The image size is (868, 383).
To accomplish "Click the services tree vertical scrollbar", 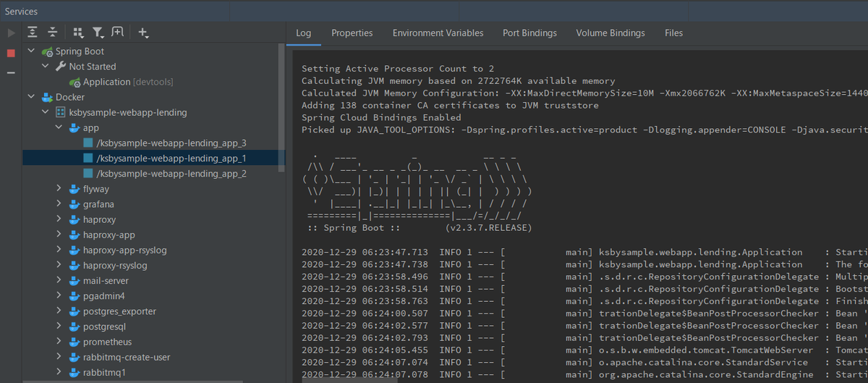I will [x=282, y=109].
